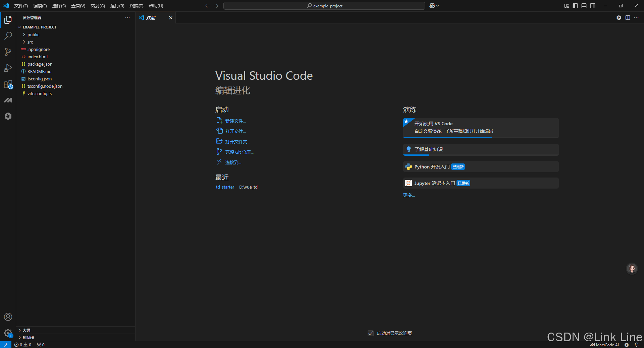The height and width of the screenshot is (348, 644).
Task: Open the 查看(V) menu
Action: [78, 6]
